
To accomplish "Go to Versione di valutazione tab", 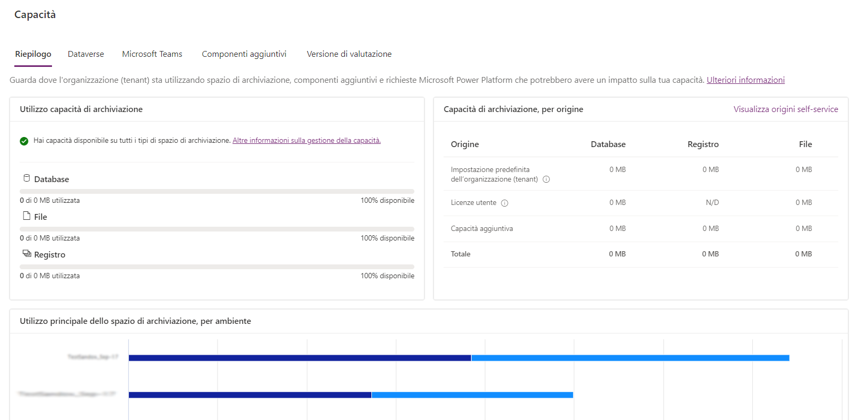I will click(349, 54).
